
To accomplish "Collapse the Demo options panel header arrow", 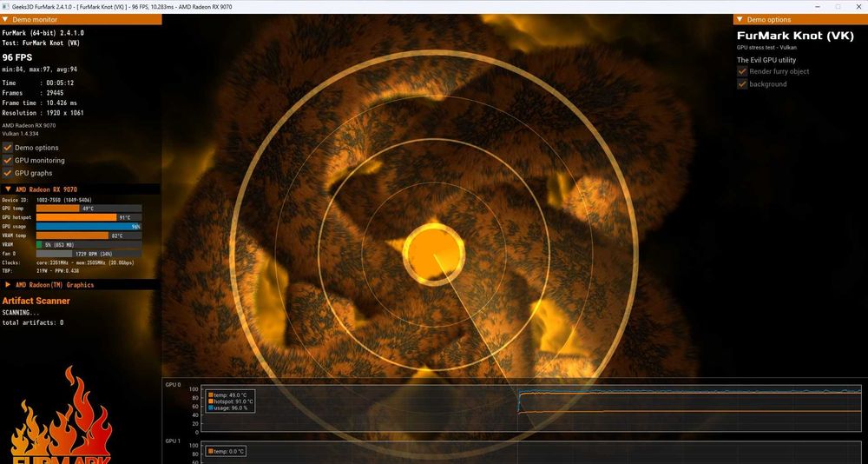I will pyautogui.click(x=740, y=19).
